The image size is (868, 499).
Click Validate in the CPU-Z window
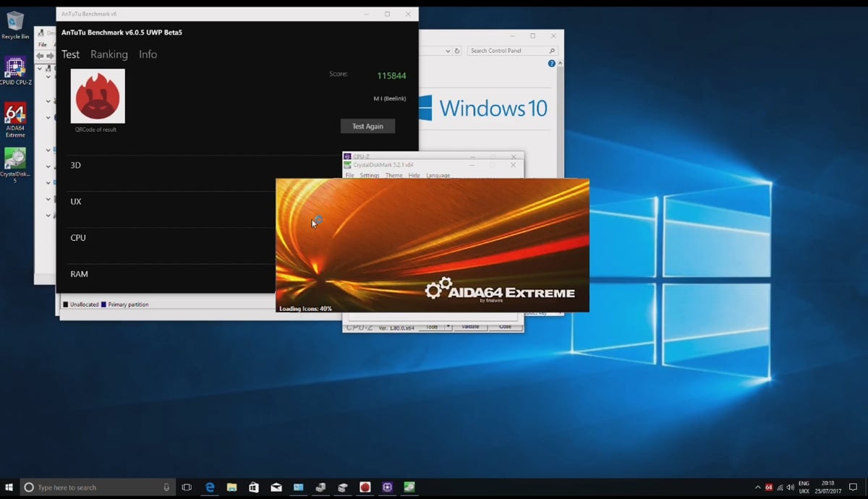471,326
